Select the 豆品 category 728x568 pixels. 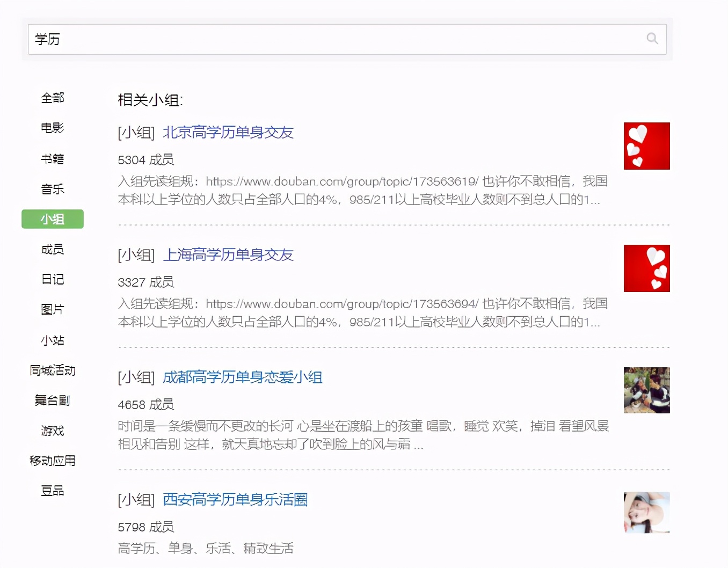click(53, 491)
